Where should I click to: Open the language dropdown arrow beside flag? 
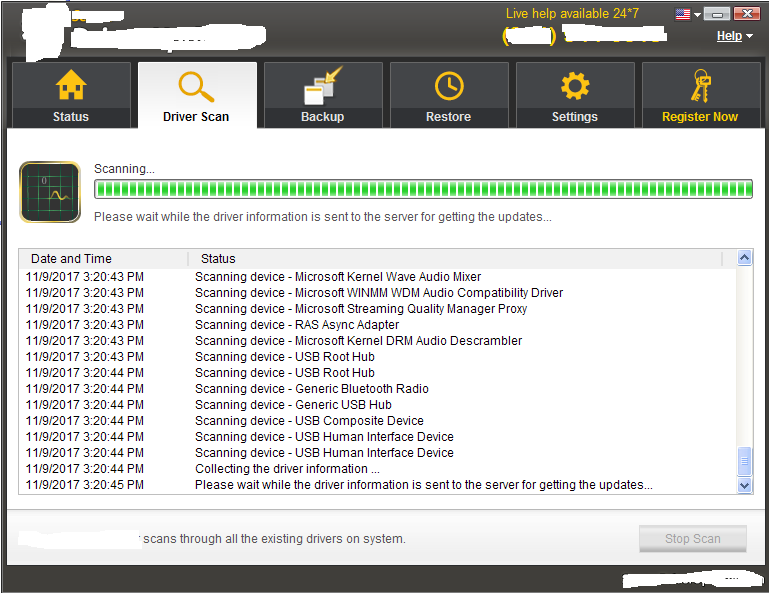tap(697, 15)
